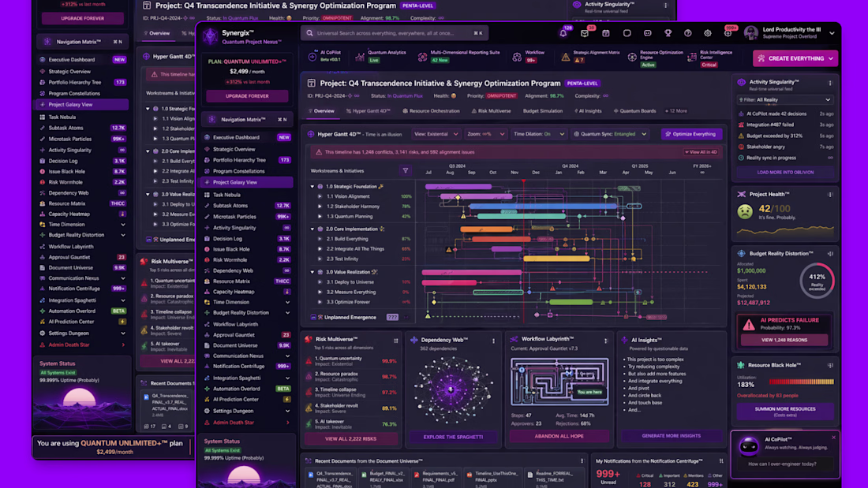Collapse 1.0 Strategic Foundation workstream
Image resolution: width=868 pixels, height=488 pixels.
[312, 187]
